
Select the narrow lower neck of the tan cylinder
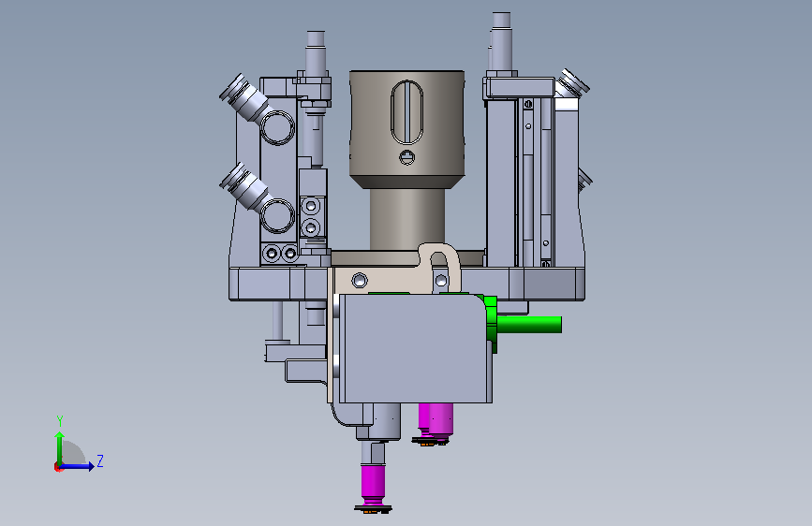pos(407,218)
